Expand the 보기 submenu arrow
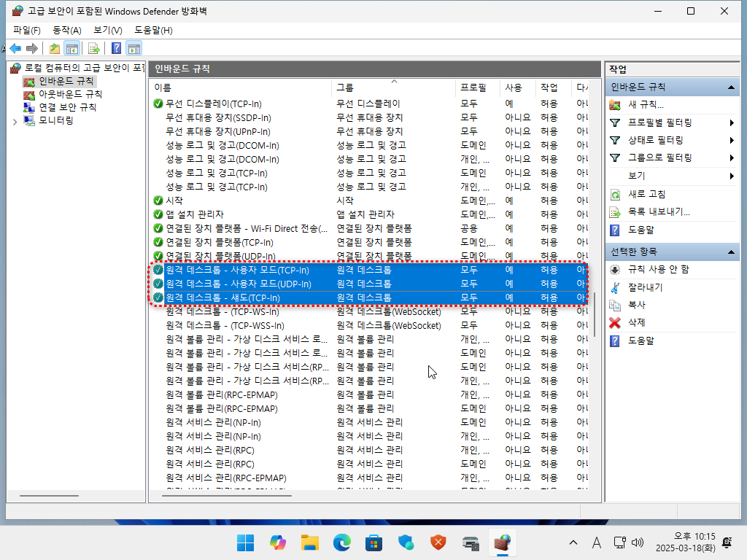The height and width of the screenshot is (560, 747). tap(732, 176)
